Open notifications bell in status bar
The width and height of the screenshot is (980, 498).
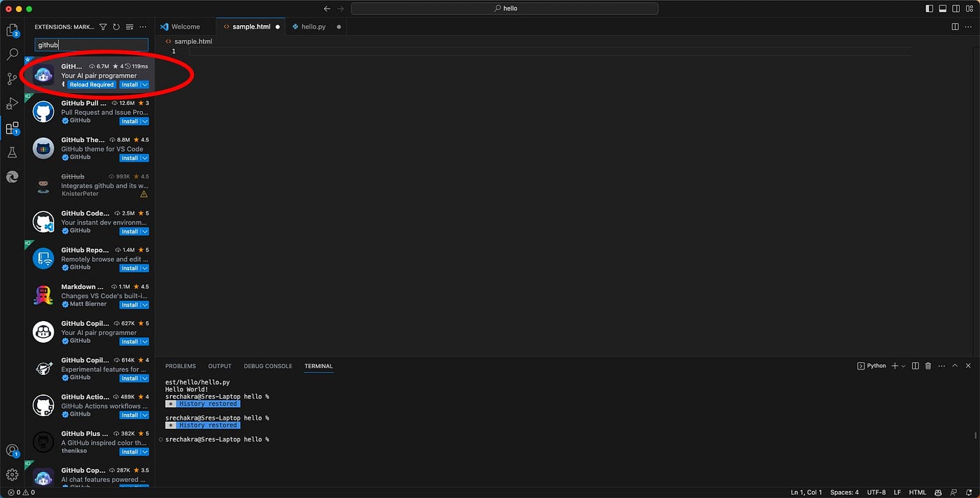pyautogui.click(x=969, y=492)
